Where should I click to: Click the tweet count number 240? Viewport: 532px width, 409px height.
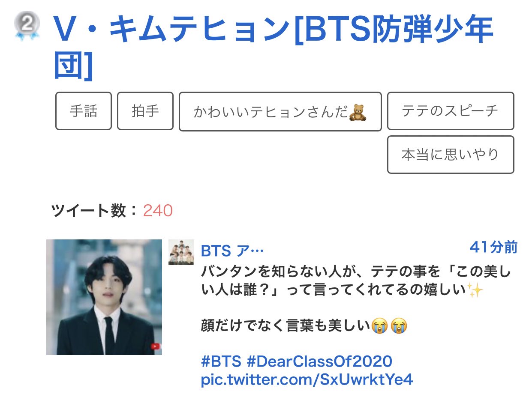click(x=158, y=211)
